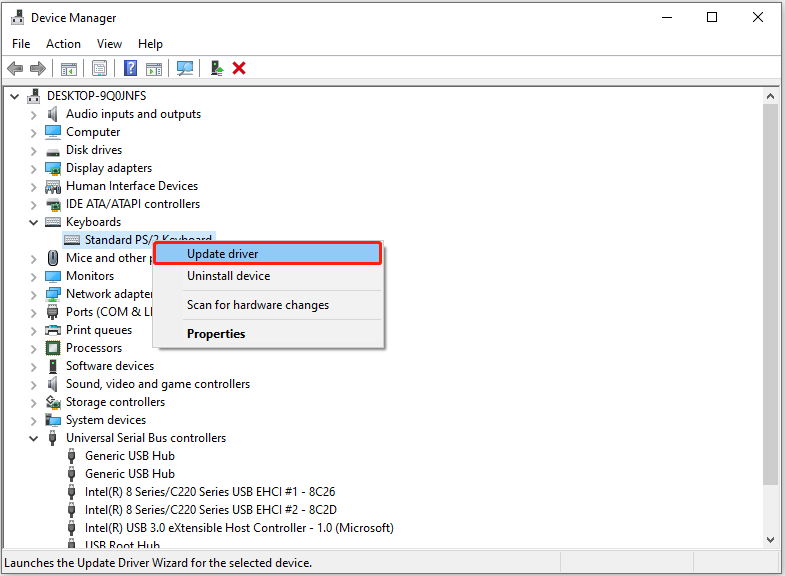Click the Print queues printer icon

coord(53,330)
